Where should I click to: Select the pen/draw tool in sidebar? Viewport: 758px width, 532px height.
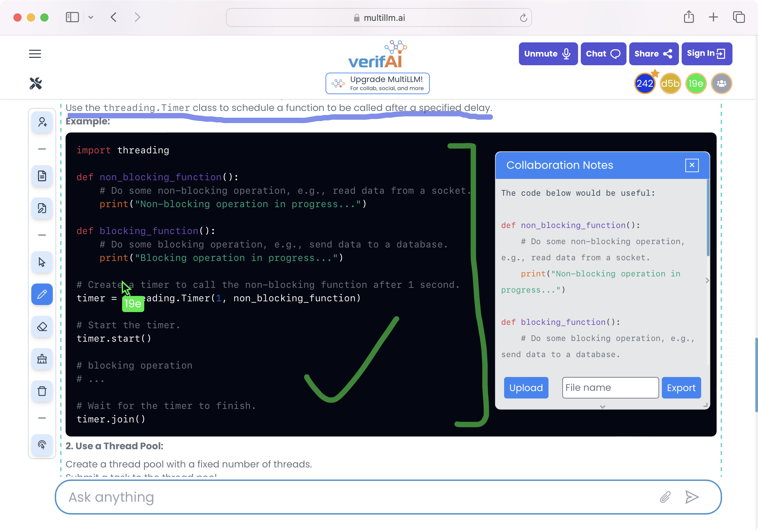point(42,294)
